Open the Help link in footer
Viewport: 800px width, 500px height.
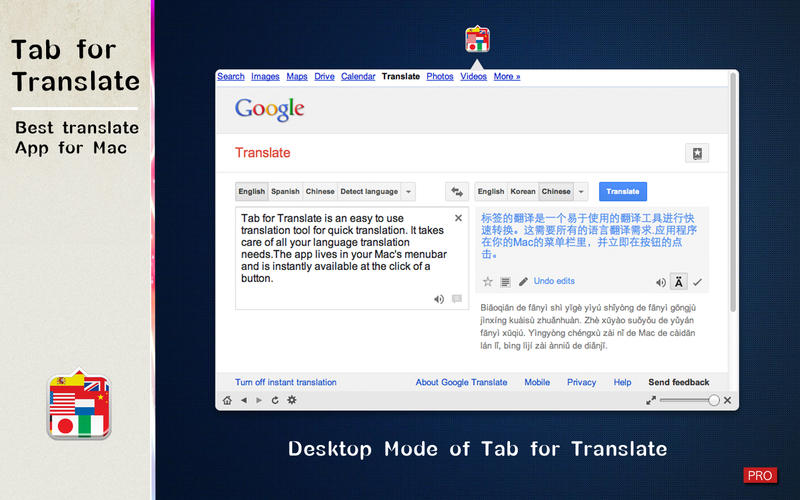622,382
